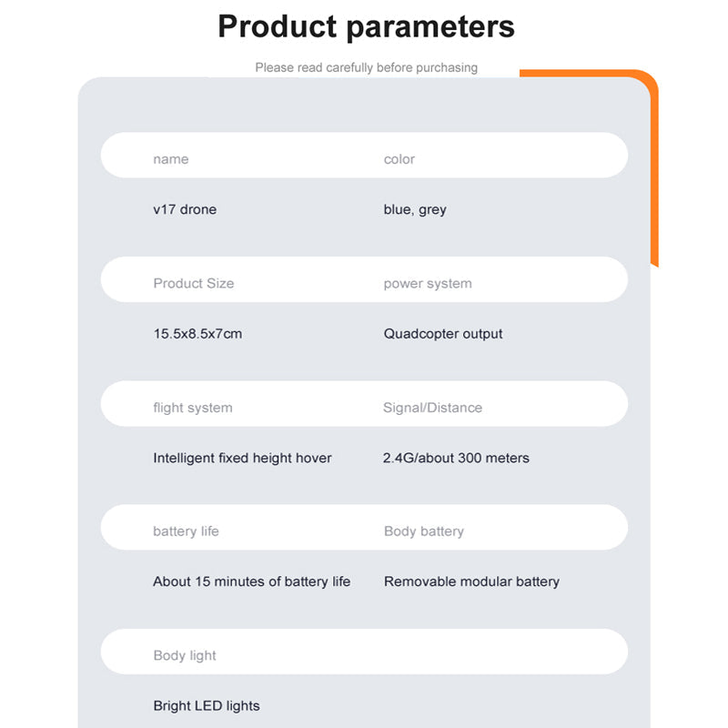
Task: Click the "v17 drone" value
Action: [185, 209]
